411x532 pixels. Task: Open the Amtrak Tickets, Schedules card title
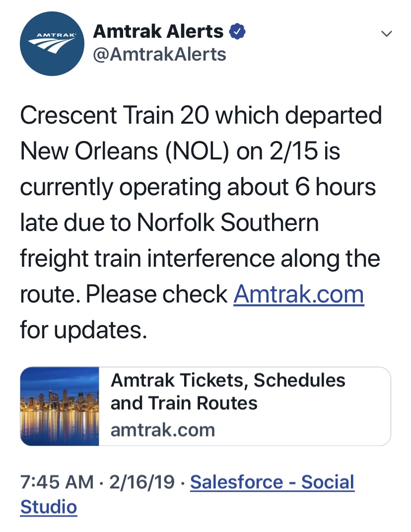[x=228, y=391]
